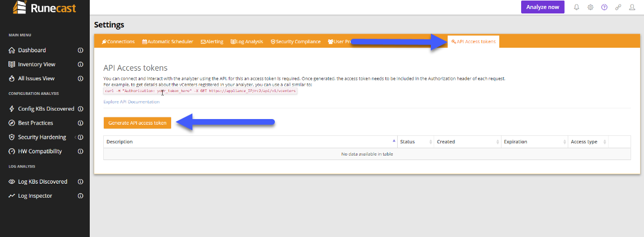644x237 pixels.
Task: Show info icon next to Config KBs Discovered
Action: coord(81,109)
